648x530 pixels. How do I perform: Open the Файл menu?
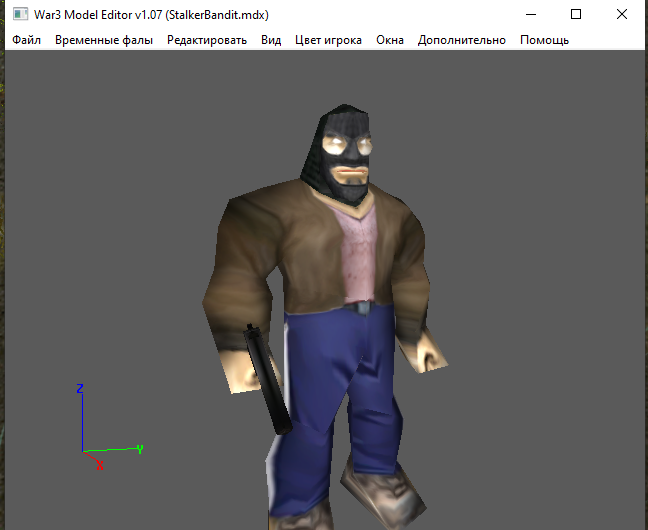[26, 40]
